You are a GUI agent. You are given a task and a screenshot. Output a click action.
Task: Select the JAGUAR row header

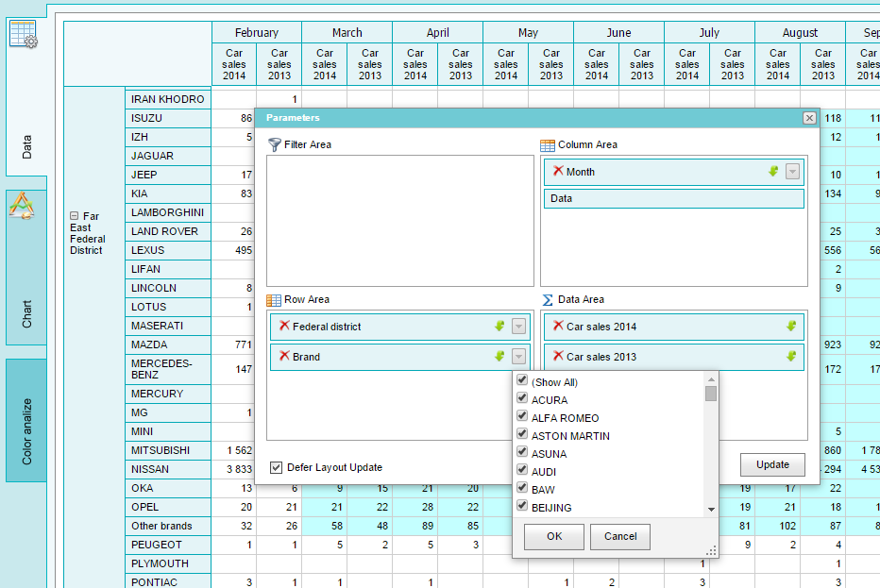point(168,156)
